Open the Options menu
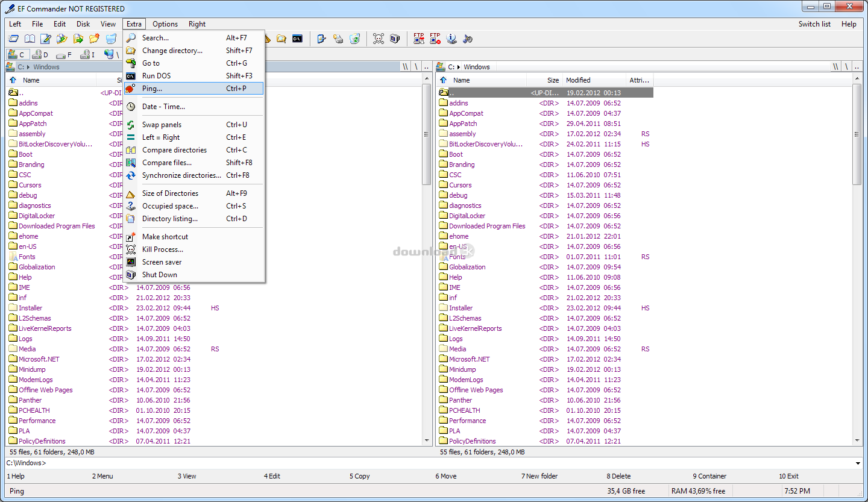This screenshot has width=868, height=502. click(165, 24)
